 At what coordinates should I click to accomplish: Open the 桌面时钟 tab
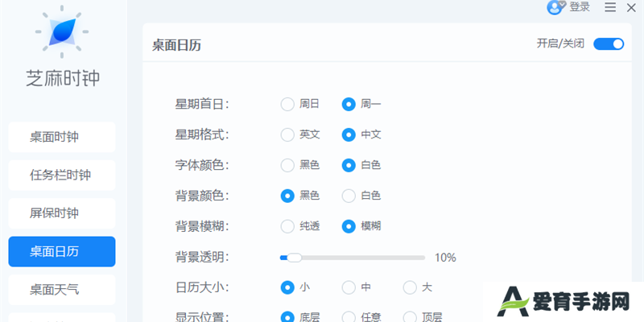pos(62,137)
